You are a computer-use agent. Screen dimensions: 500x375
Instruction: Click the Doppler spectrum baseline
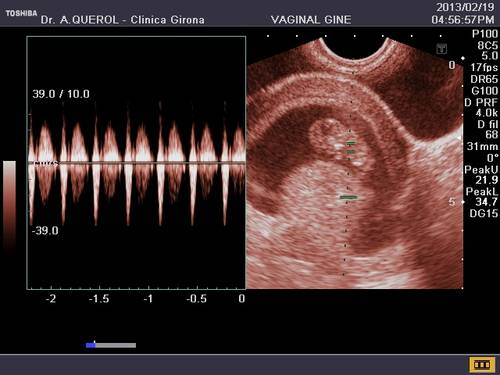pyautogui.click(x=136, y=163)
